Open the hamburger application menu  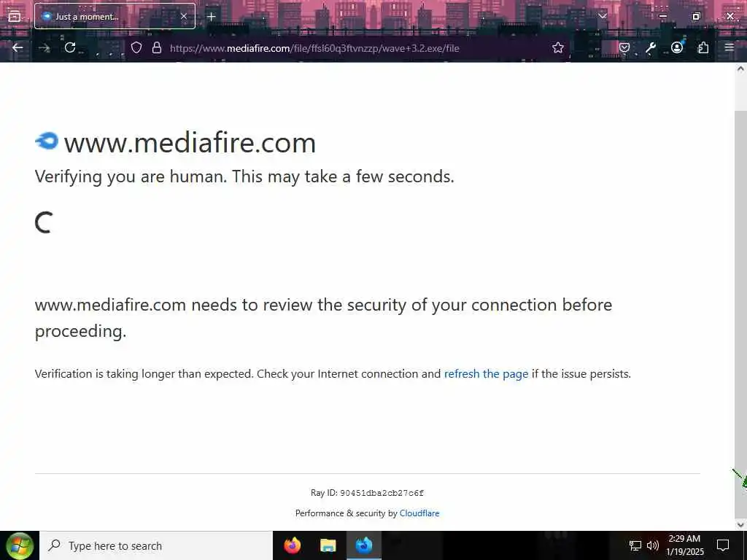tap(729, 47)
